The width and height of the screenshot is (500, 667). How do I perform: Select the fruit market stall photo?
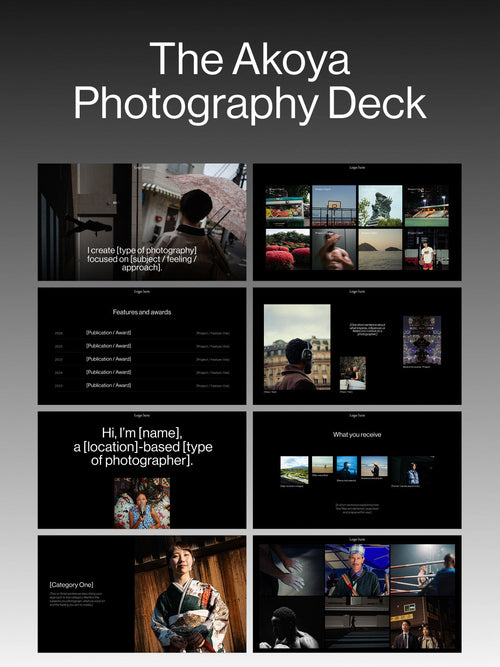point(288,205)
